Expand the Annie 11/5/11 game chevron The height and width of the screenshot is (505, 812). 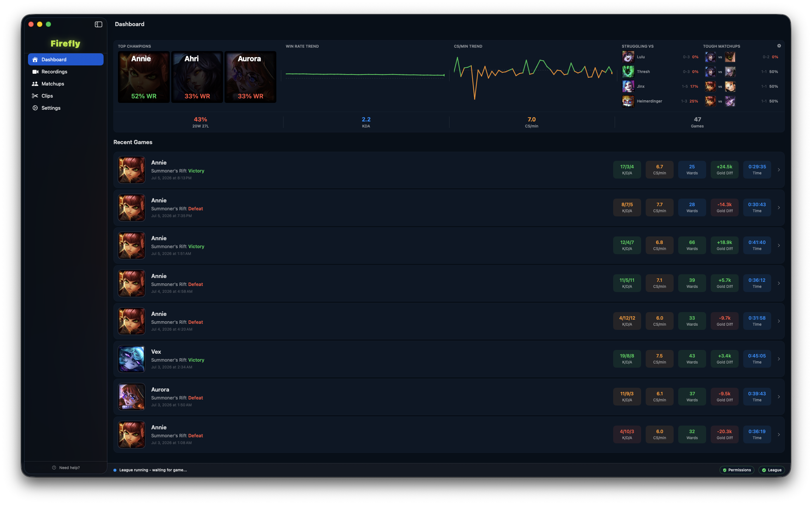tap(779, 283)
